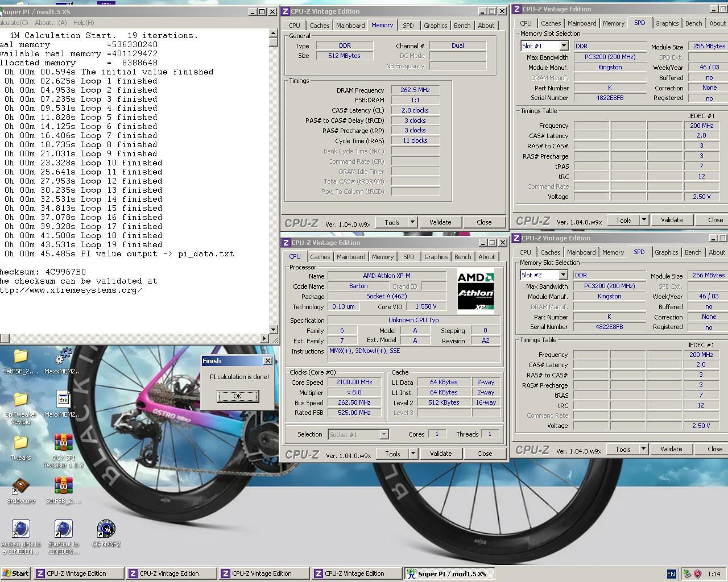The width and height of the screenshot is (728, 582).
Task: Open Mainboard tab in Slot #2 SPD window
Action: (x=581, y=252)
